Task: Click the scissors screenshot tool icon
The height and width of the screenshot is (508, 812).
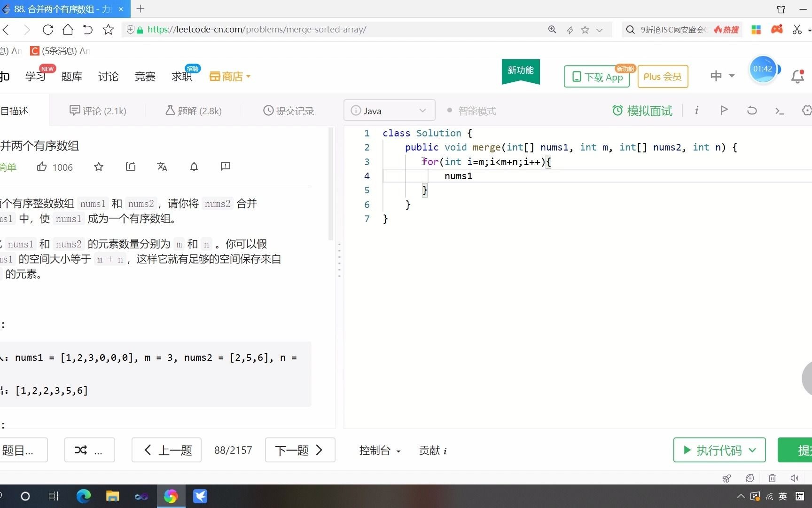Action: pyautogui.click(x=797, y=30)
